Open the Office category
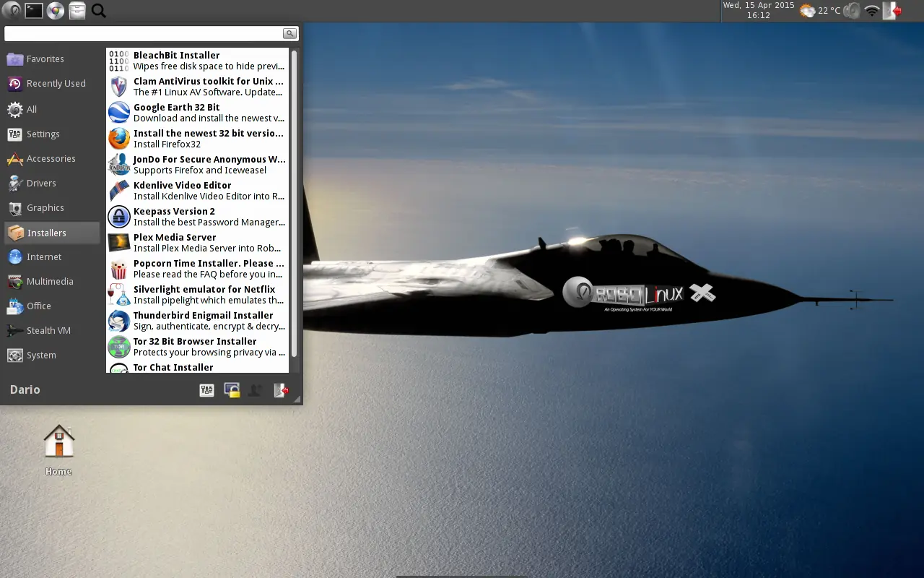The width and height of the screenshot is (924, 578). point(51,306)
